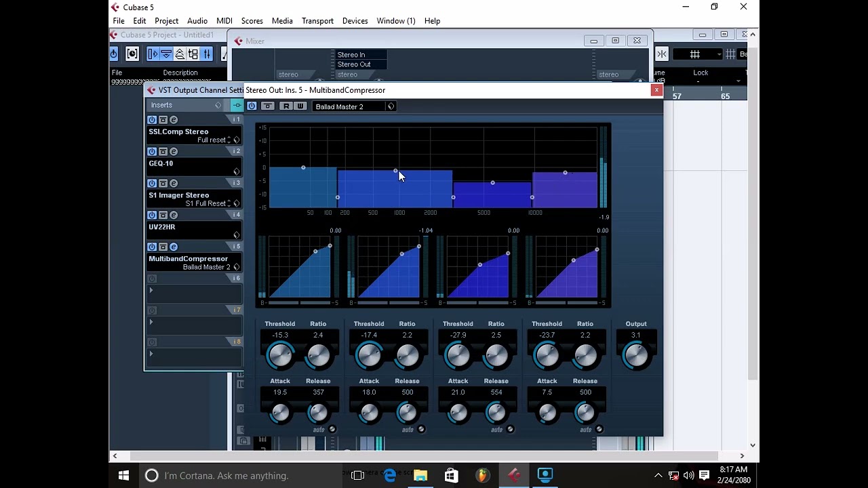Click the constrain delay compensation icon
Viewport: 868px width, 488px height.
(x=132, y=54)
